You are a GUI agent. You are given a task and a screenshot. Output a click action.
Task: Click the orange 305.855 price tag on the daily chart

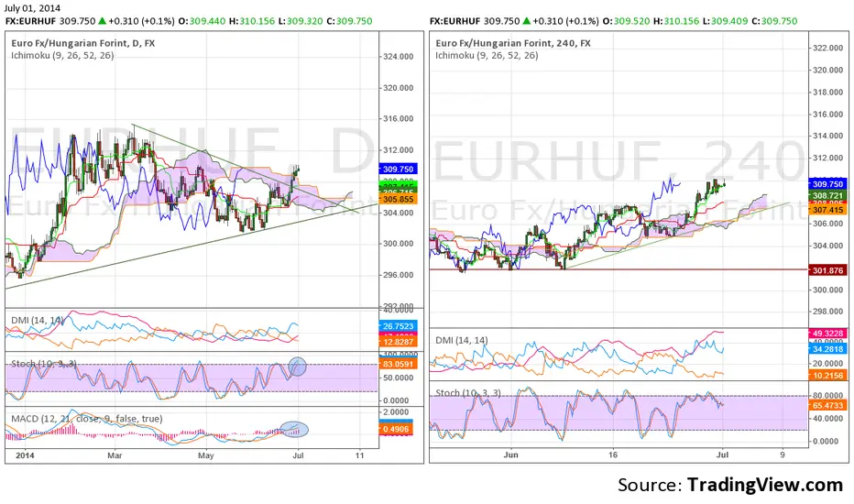coord(398,200)
